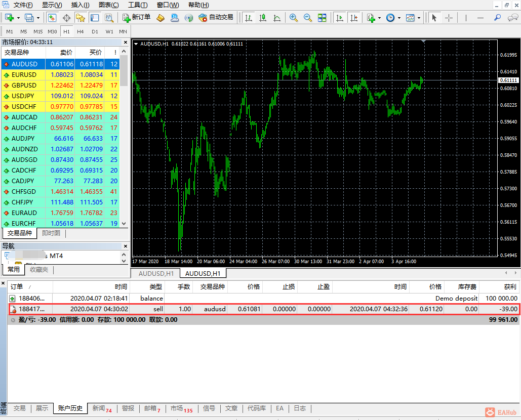521x420 pixels.
Task: Switch chart to line chart display
Action: (x=277, y=18)
